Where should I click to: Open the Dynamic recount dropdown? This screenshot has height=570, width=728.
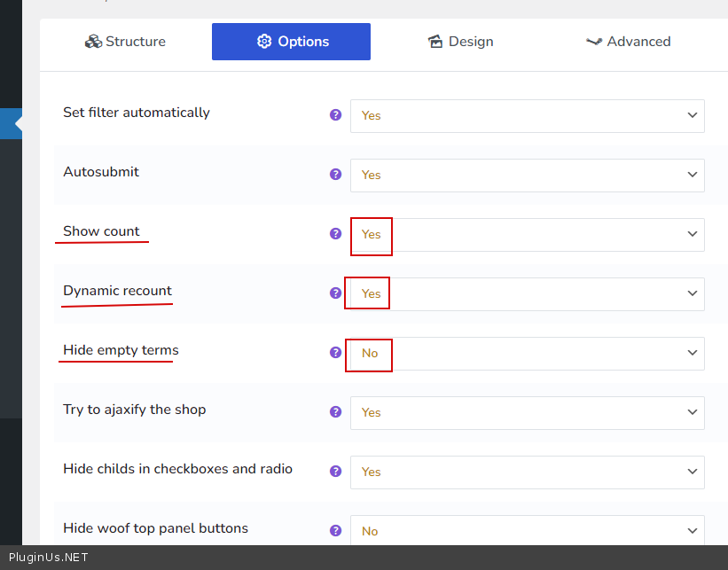click(x=527, y=294)
